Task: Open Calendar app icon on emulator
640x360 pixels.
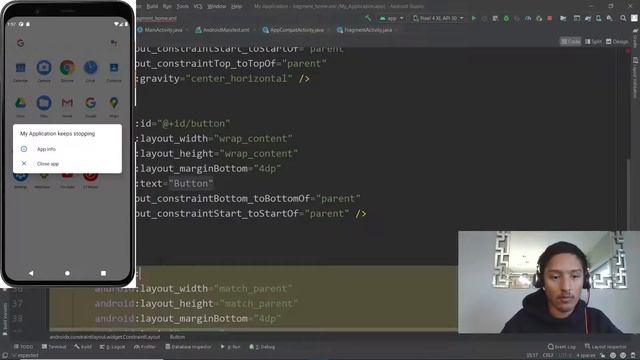Action: coord(20,67)
